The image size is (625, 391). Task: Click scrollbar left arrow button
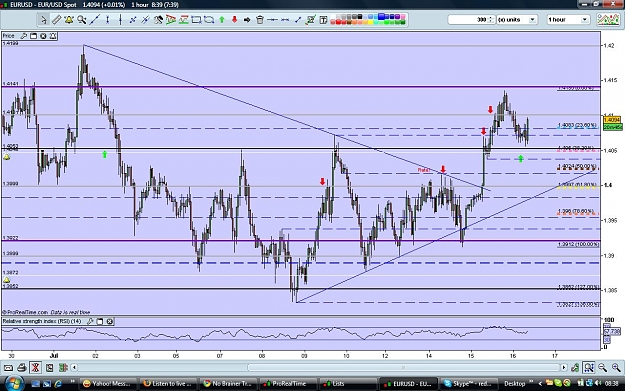(74, 367)
